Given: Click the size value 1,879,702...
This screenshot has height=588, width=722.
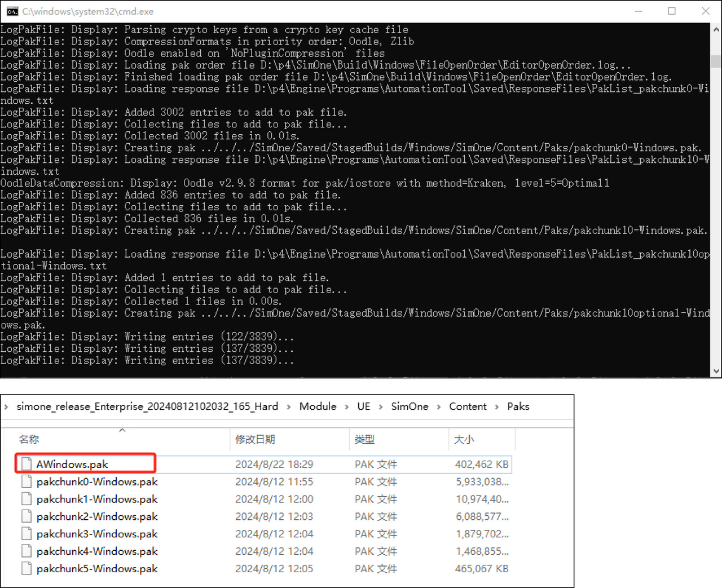Looking at the screenshot, I should [x=482, y=534].
